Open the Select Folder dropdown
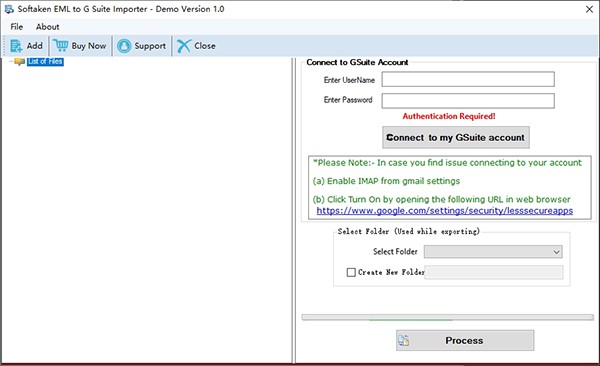 coord(493,252)
